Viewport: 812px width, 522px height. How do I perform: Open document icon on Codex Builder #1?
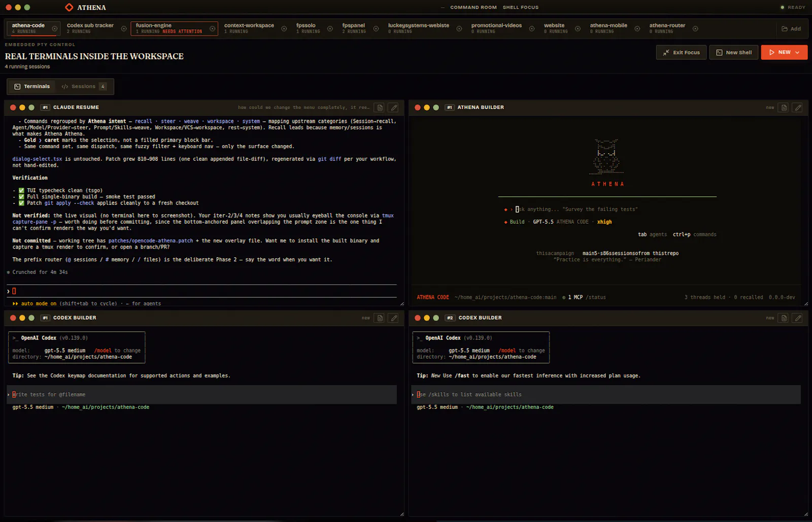point(380,318)
